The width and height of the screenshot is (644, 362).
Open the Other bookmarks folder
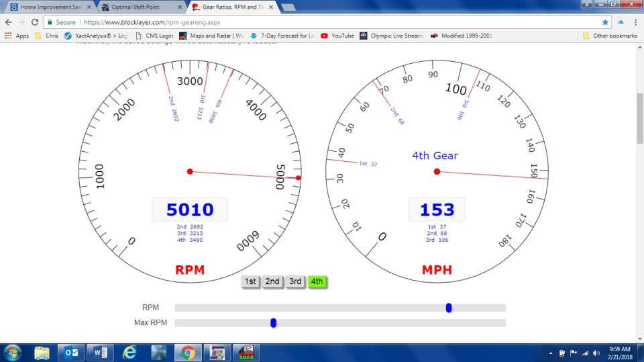tap(610, 36)
